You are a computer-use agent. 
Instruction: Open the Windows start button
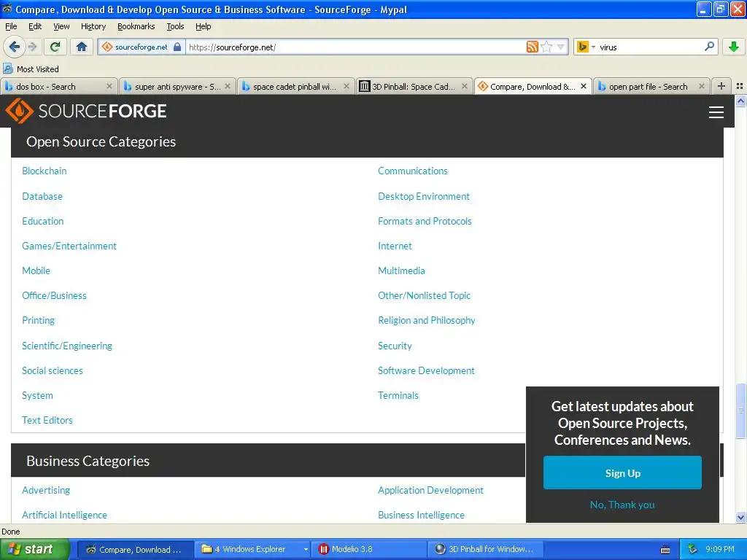[x=34, y=549]
